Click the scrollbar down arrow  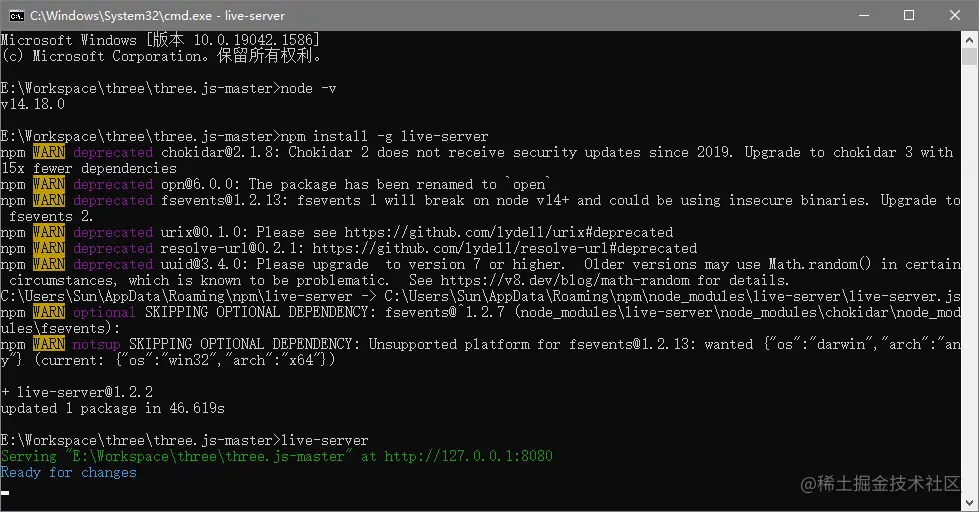(969, 502)
